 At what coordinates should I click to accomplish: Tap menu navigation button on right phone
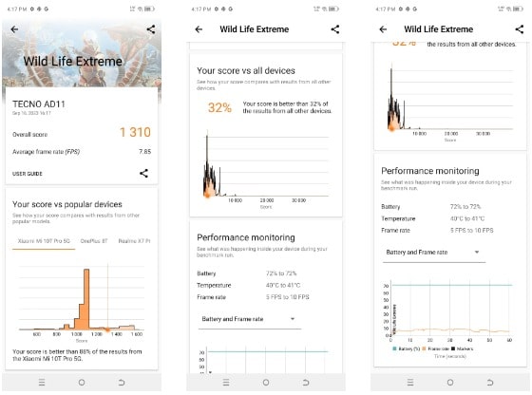click(410, 383)
